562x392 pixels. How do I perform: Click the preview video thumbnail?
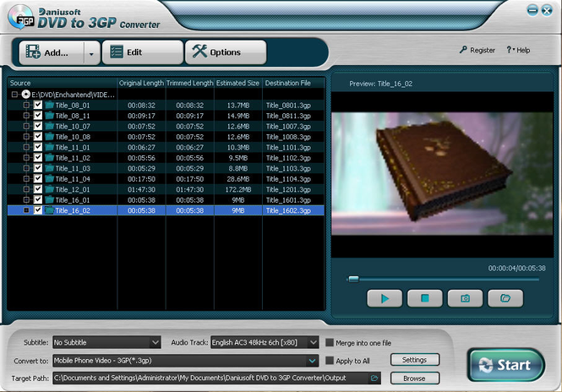(x=442, y=174)
